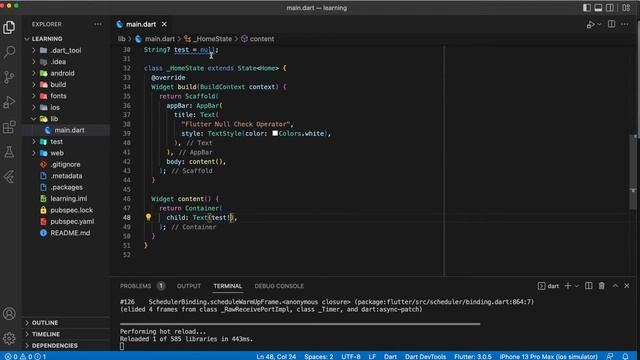The width and height of the screenshot is (640, 360).
Task: Kill the terminal with trash icon
Action: (x=602, y=286)
